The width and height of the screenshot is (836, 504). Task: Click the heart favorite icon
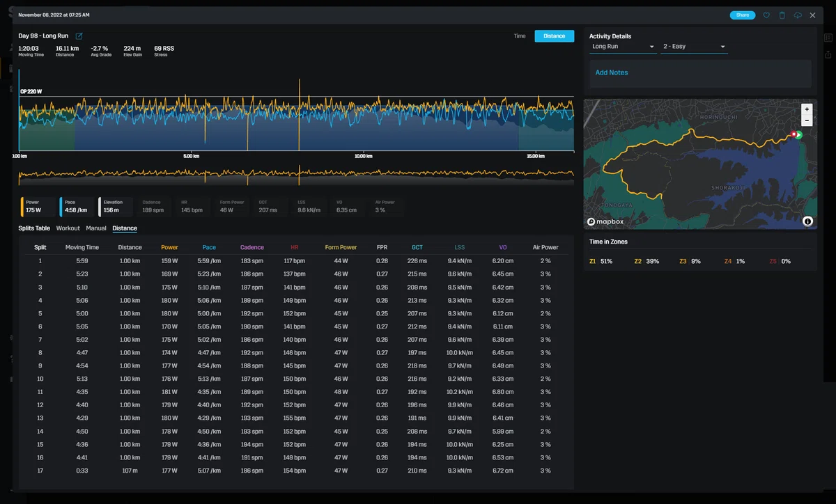766,15
